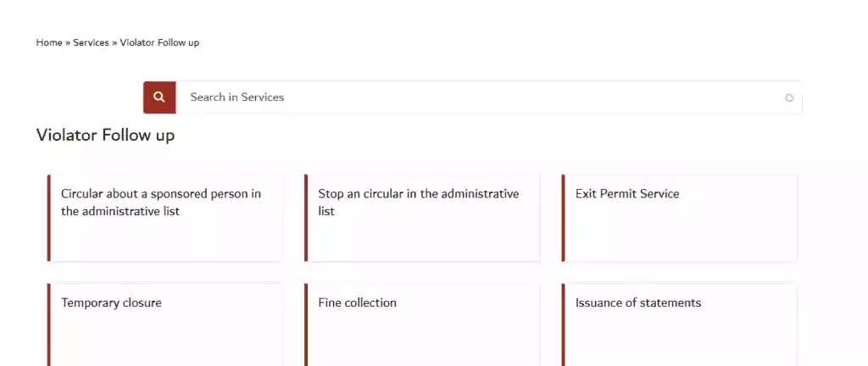This screenshot has height=366, width=868.
Task: Click the small circle icon in search bar
Action: coord(789,98)
